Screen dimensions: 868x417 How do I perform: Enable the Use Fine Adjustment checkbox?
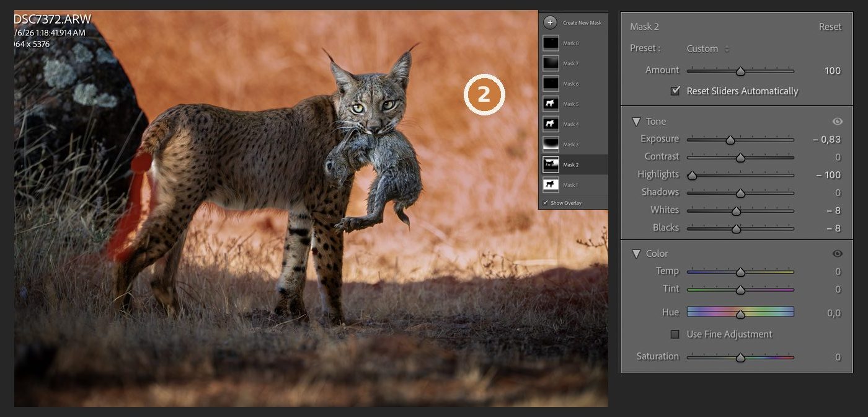coord(675,334)
